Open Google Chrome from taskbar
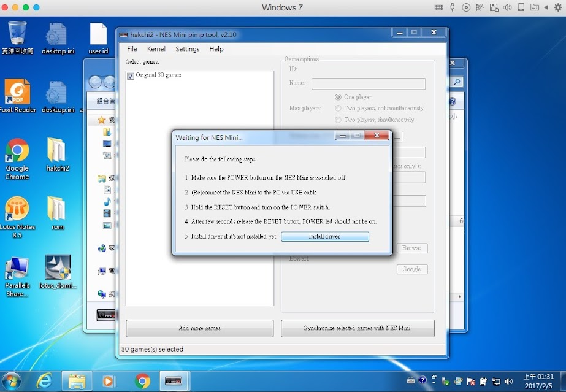The image size is (566, 392). [x=142, y=381]
